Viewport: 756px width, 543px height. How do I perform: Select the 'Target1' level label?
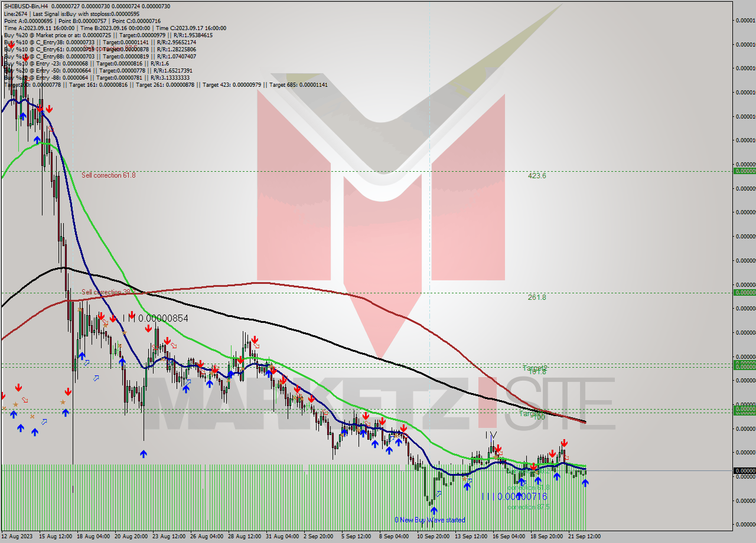click(x=531, y=413)
